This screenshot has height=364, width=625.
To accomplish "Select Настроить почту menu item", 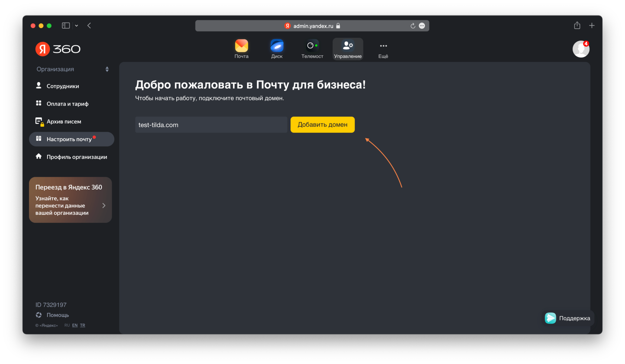I will (71, 139).
